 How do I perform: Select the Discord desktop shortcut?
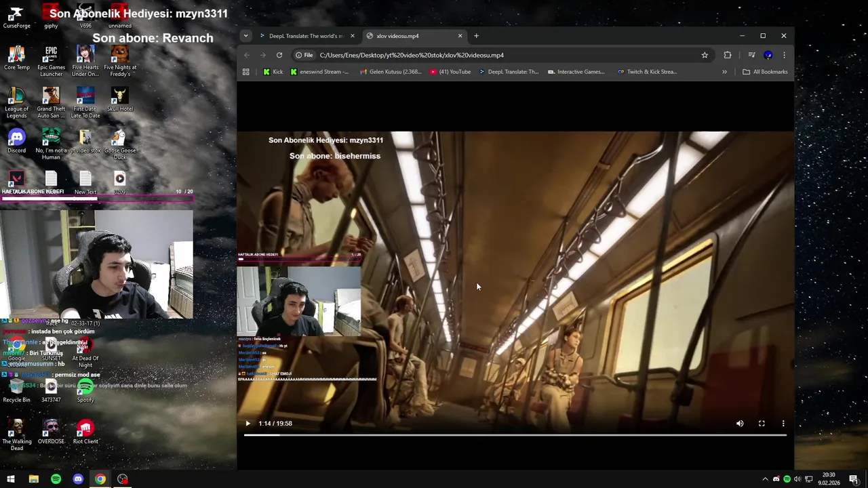pyautogui.click(x=16, y=141)
